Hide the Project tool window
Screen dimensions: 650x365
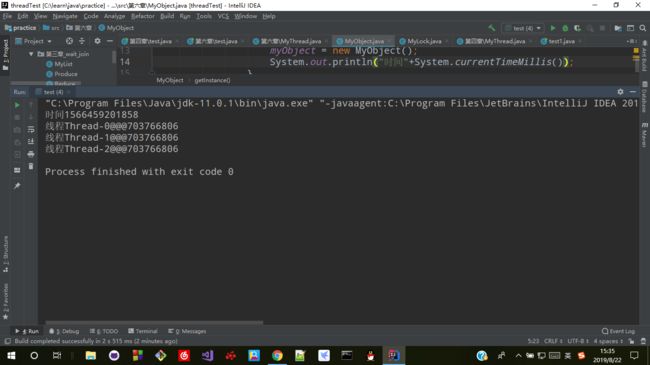(x=109, y=41)
